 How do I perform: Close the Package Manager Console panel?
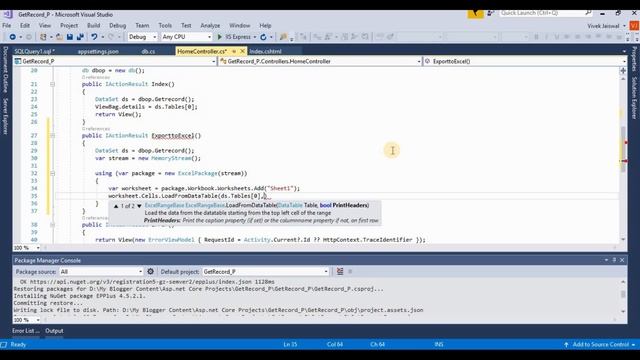point(622,260)
